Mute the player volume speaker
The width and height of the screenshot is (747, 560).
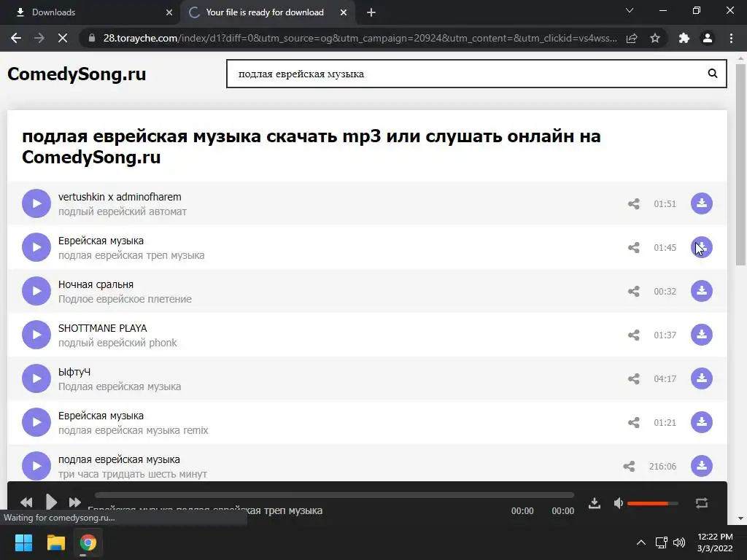[619, 503]
